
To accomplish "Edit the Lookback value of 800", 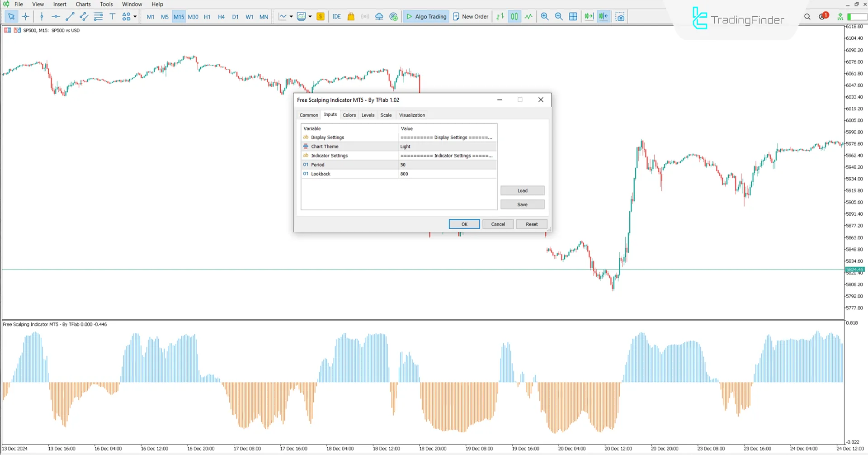I will (448, 174).
